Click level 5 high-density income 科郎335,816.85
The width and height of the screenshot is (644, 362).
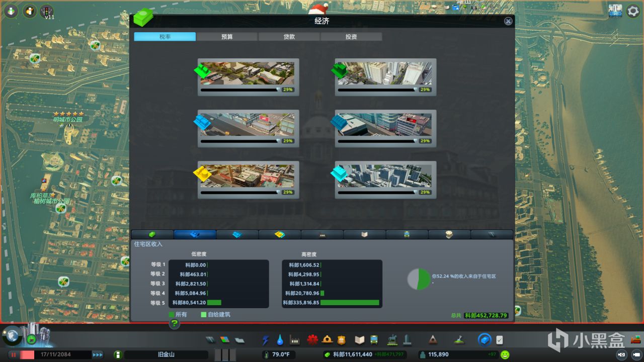pos(301,303)
